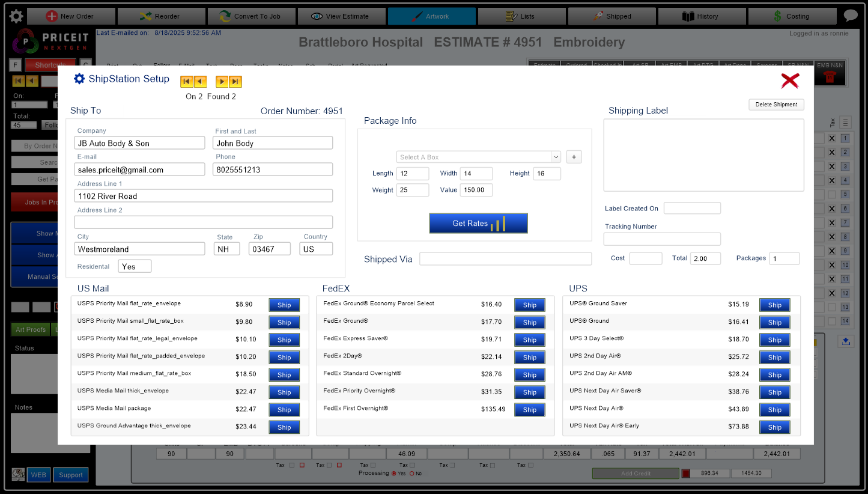Click the E-mail field in Ship To
The width and height of the screenshot is (868, 494).
(140, 169)
